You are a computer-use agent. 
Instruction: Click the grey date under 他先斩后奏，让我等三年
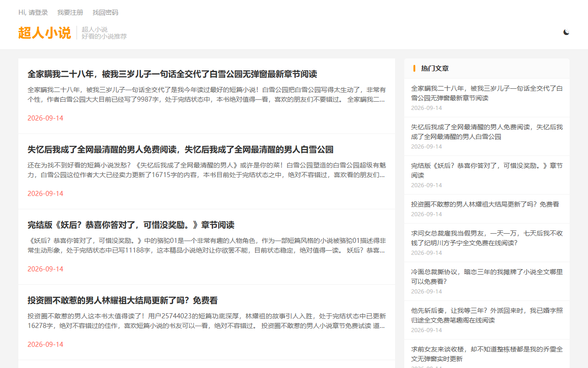pos(426,330)
